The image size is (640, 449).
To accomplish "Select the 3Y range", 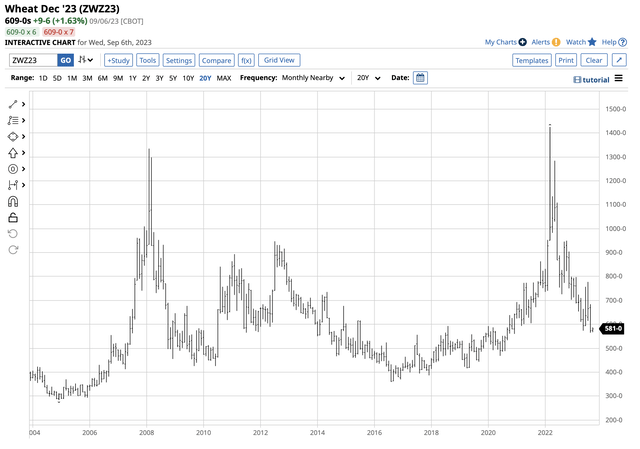I will (159, 78).
